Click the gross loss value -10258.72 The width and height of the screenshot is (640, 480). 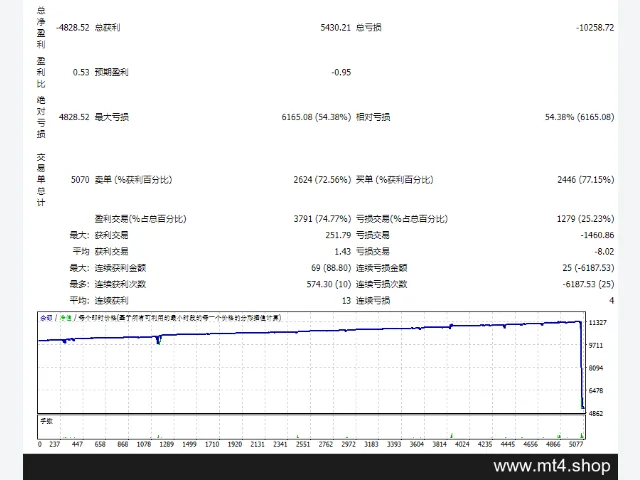(x=595, y=27)
